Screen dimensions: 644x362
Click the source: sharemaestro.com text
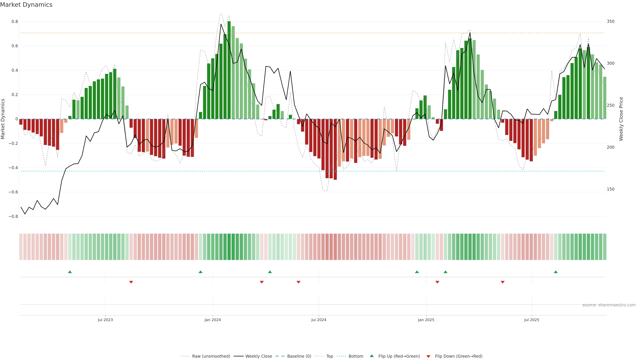click(x=609, y=305)
